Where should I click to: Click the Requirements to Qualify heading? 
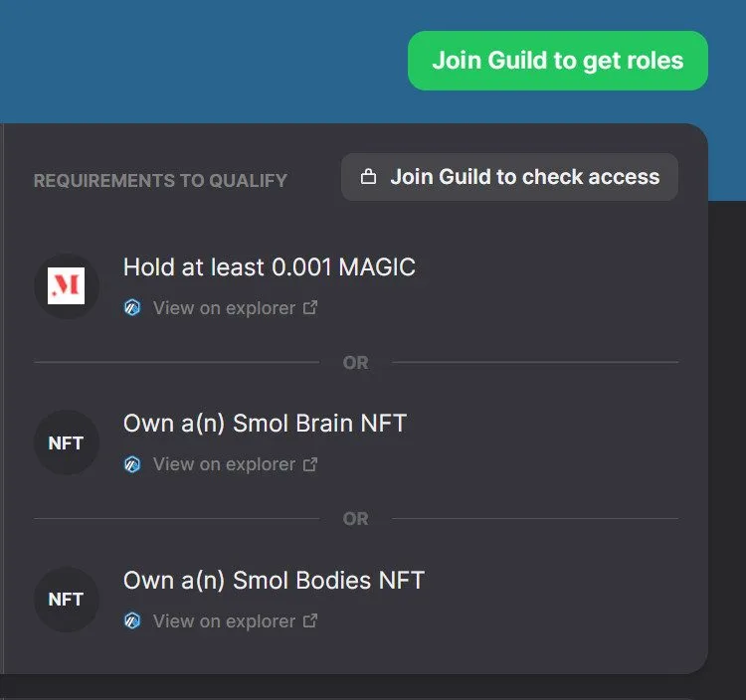click(160, 181)
